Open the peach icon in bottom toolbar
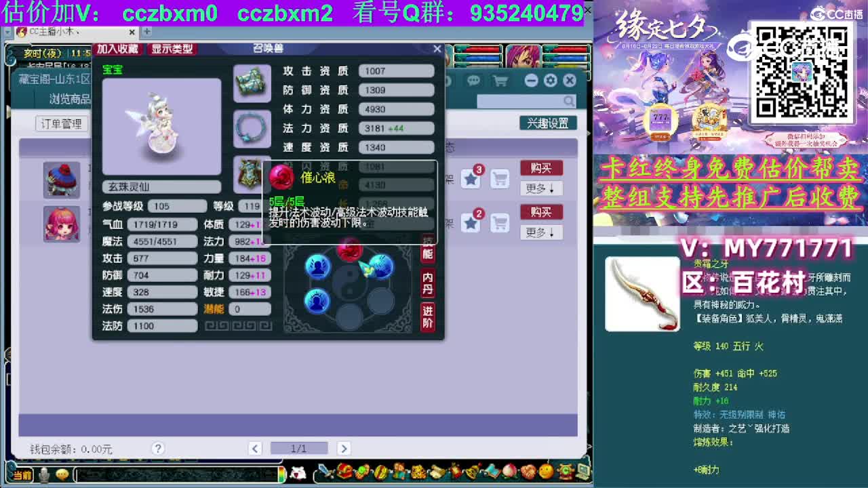This screenshot has width=868, height=488. pyautogui.click(x=510, y=472)
